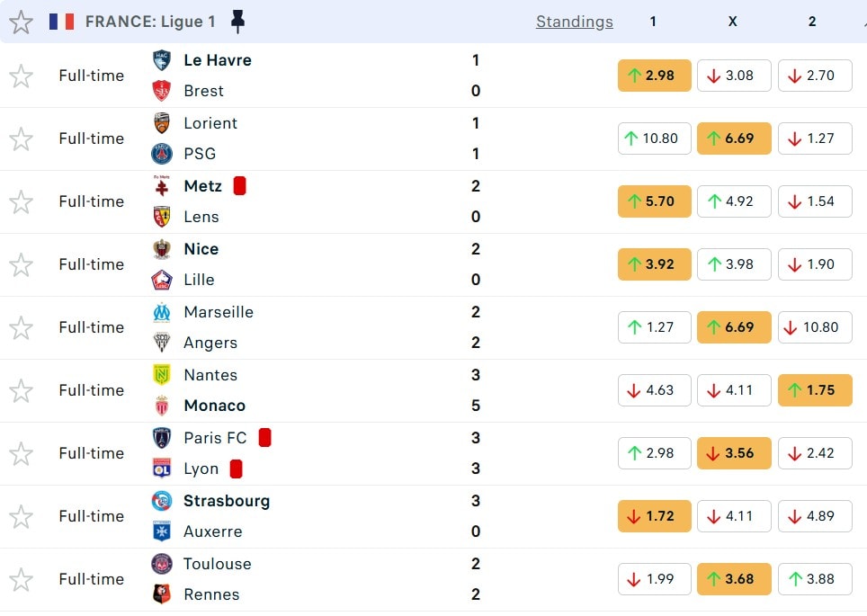This screenshot has height=616, width=867.
Task: Click the PSG club logo
Action: (162, 154)
